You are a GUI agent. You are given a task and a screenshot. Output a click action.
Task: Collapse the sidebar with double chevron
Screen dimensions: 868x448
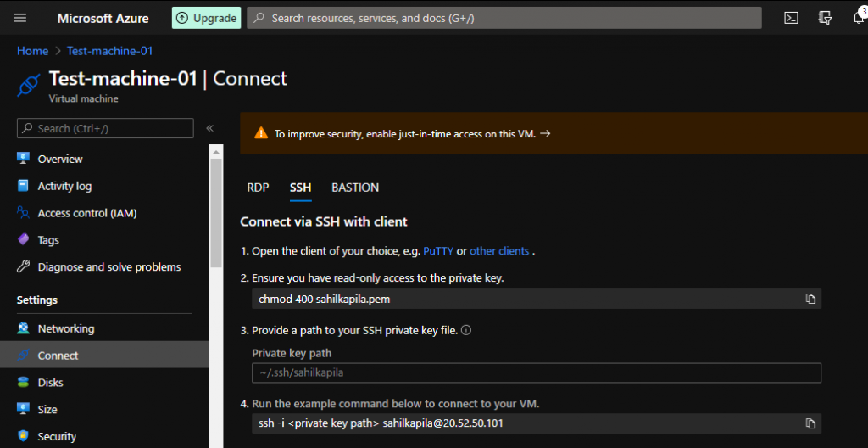[x=209, y=128]
